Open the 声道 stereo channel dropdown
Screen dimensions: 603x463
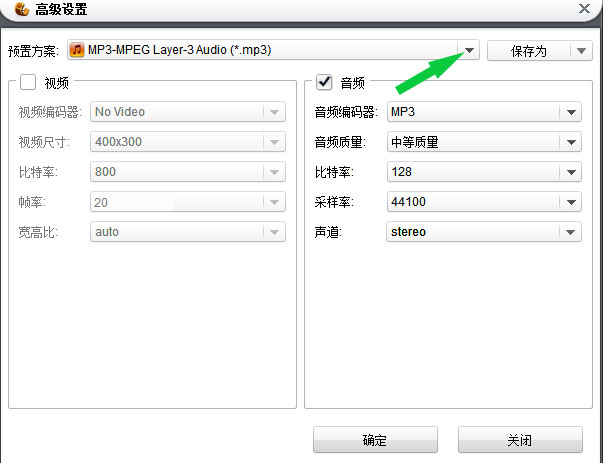point(571,232)
